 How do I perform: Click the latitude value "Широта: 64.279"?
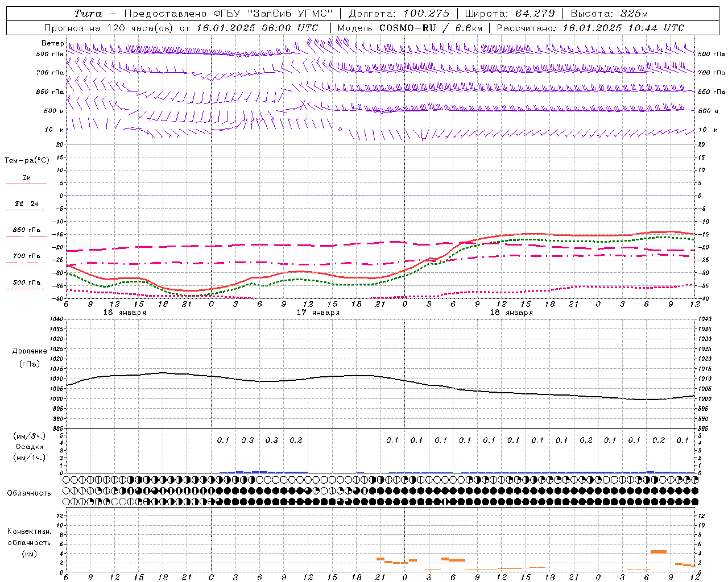tap(510, 14)
